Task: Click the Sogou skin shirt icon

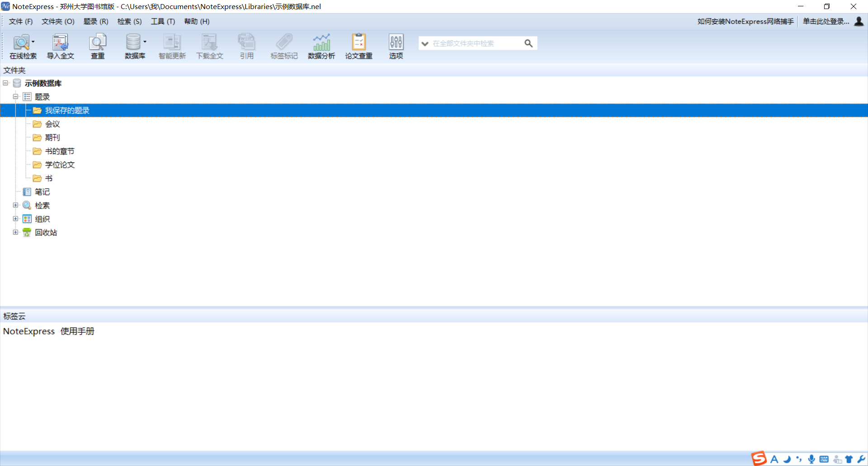Action: (x=849, y=459)
